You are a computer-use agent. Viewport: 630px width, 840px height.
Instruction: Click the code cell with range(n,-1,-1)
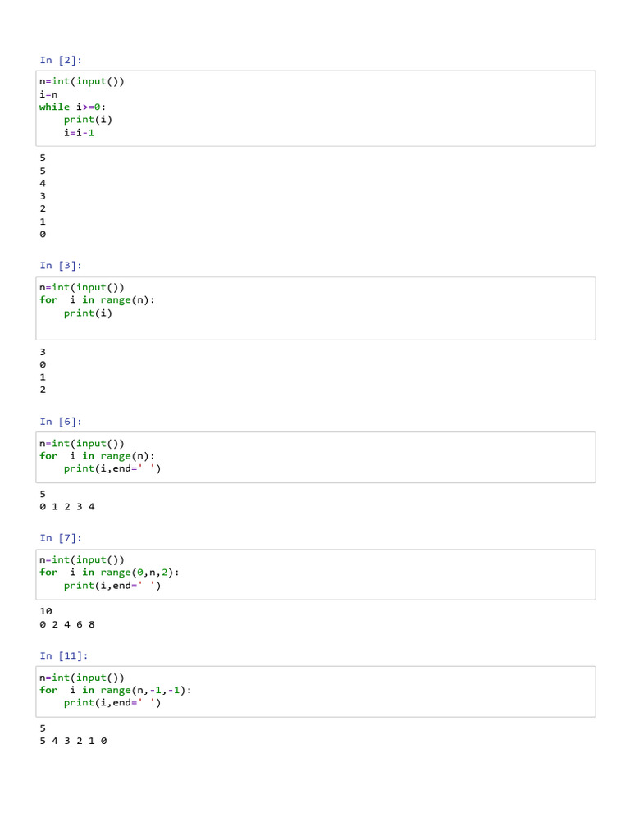(x=328, y=690)
